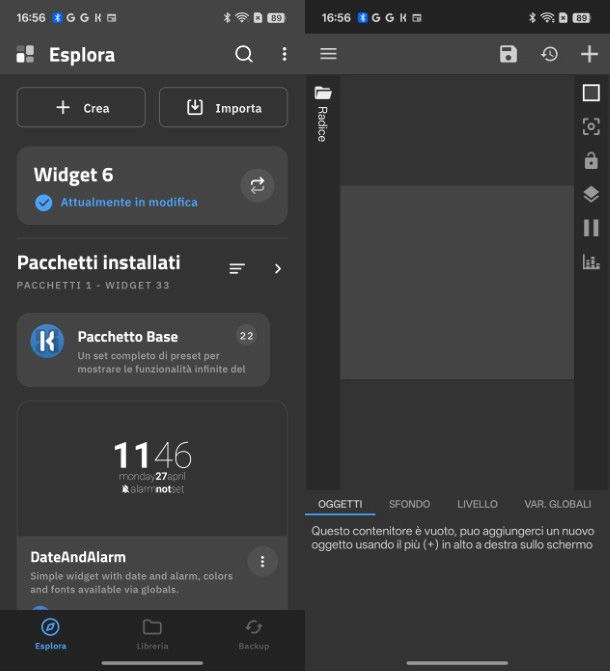Save the widget with the floppy disk icon
The height and width of the screenshot is (671, 610).
click(509, 54)
